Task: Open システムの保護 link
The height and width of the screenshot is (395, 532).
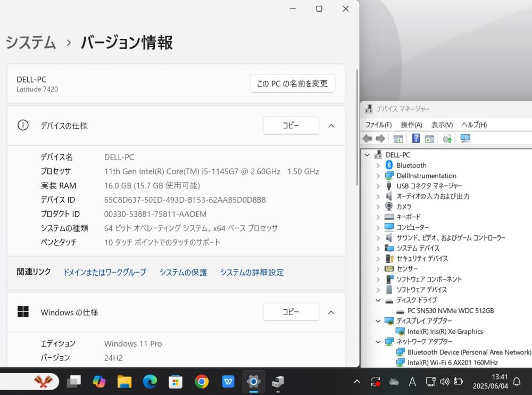Action: coord(183,273)
